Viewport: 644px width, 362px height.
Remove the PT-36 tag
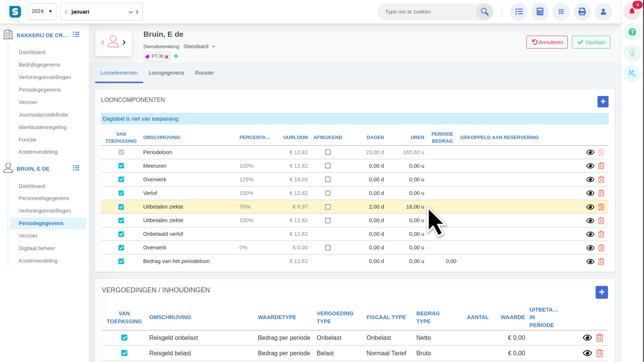[x=167, y=57]
